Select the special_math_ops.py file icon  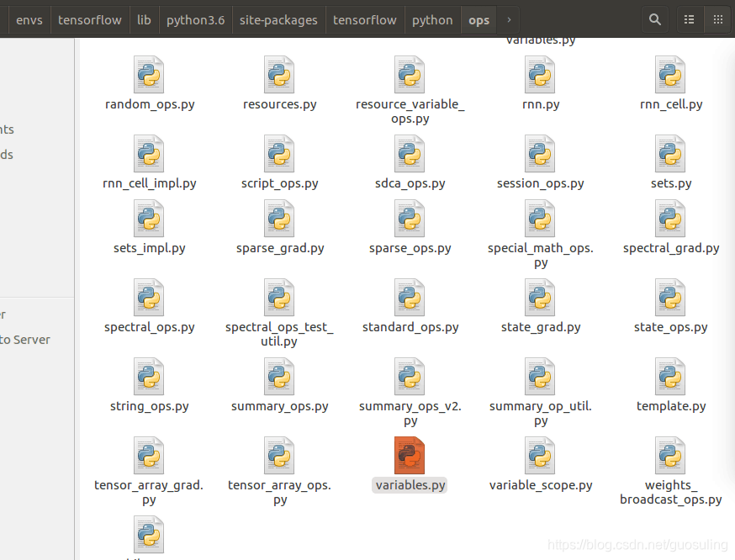tap(540, 219)
